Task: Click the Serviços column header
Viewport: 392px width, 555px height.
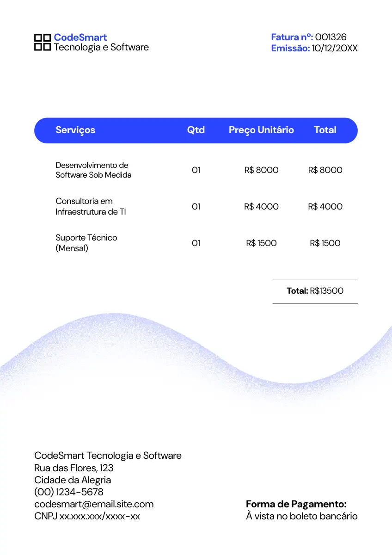Action: click(x=75, y=130)
